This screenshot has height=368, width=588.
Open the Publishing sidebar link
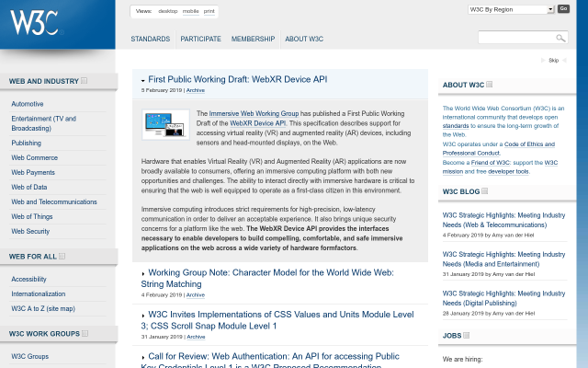click(x=27, y=144)
